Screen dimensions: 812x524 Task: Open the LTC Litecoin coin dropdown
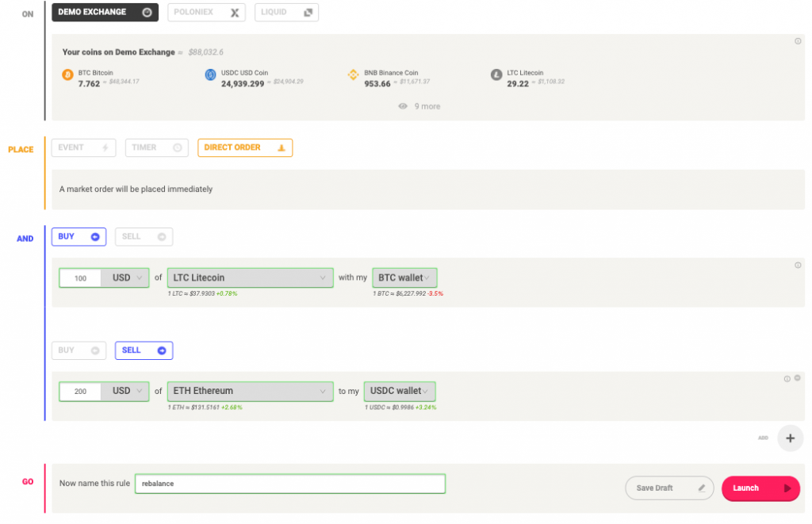(x=250, y=278)
